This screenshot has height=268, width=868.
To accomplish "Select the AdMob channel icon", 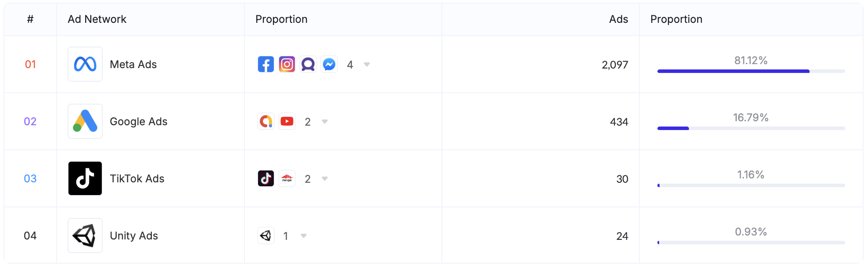I will pos(266,121).
